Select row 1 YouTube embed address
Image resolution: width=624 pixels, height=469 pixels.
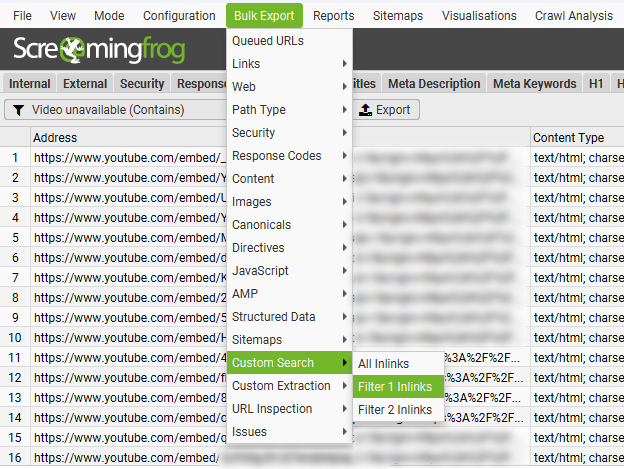(129, 158)
